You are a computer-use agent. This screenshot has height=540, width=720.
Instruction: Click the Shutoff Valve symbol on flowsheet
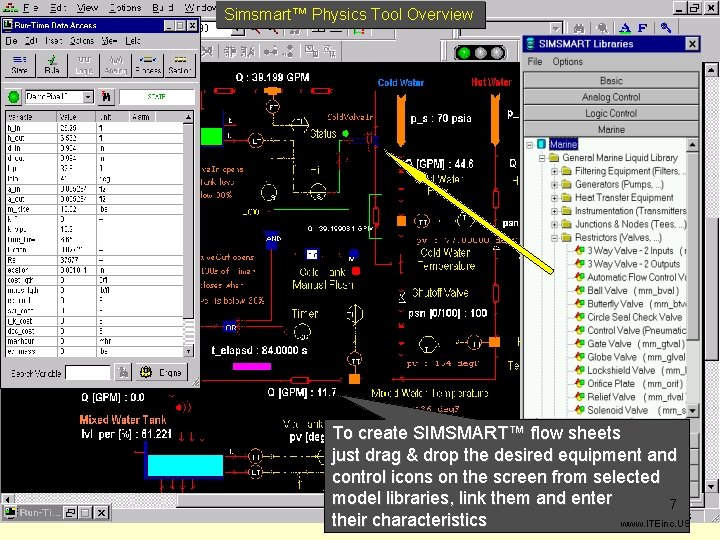coord(402,296)
